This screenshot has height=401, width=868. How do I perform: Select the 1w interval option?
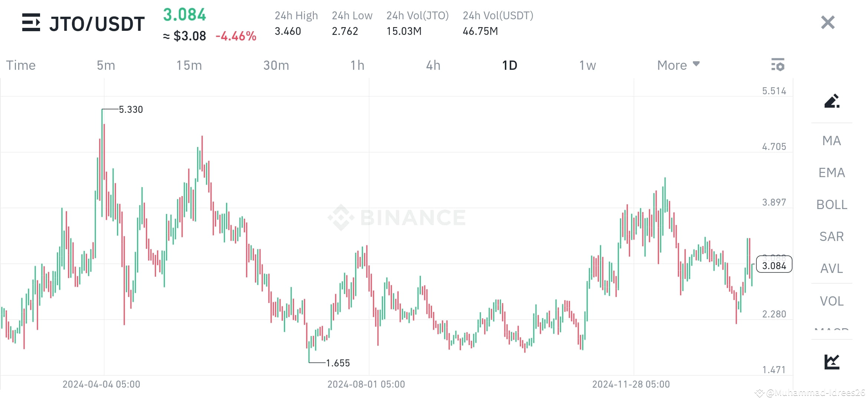click(587, 65)
